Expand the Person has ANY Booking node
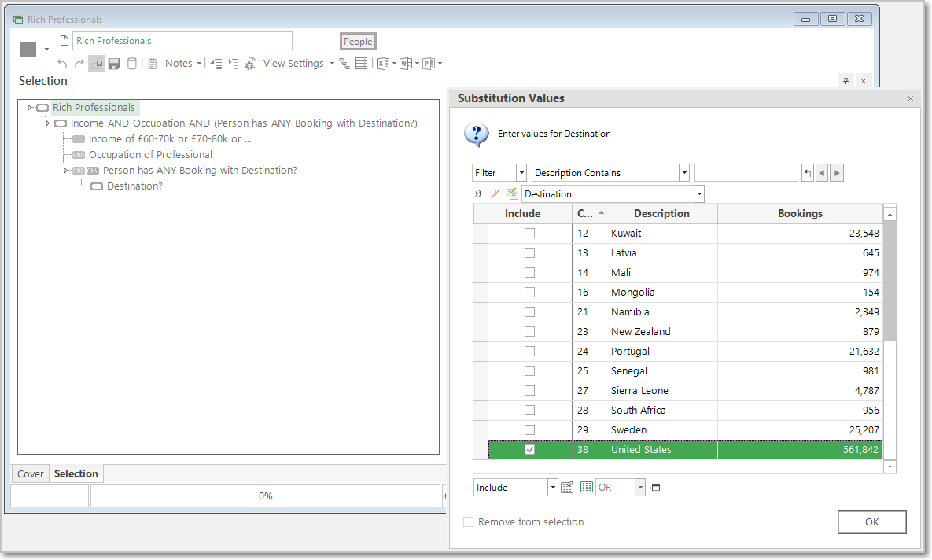The height and width of the screenshot is (560, 932). click(x=66, y=171)
